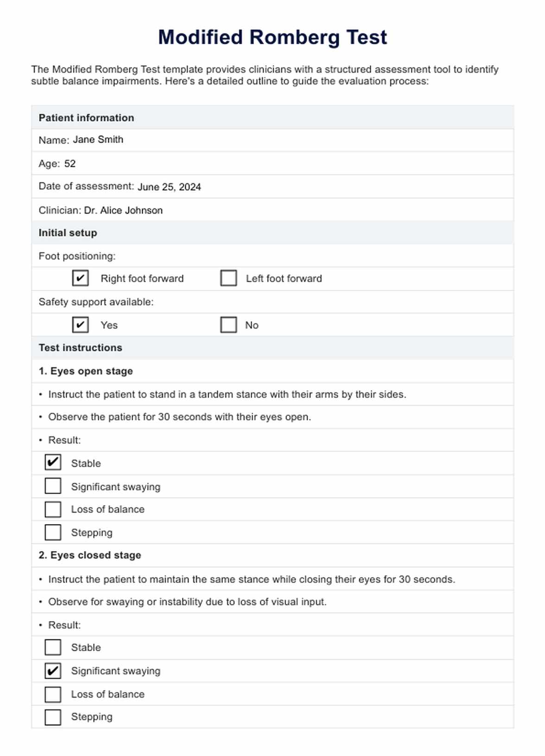Check Stable under Eyes closed stage

[x=53, y=647]
